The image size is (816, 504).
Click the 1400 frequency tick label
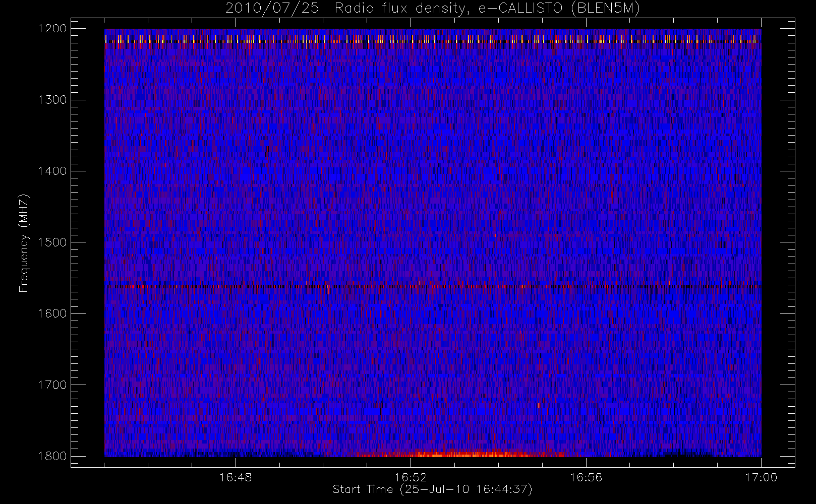point(53,171)
